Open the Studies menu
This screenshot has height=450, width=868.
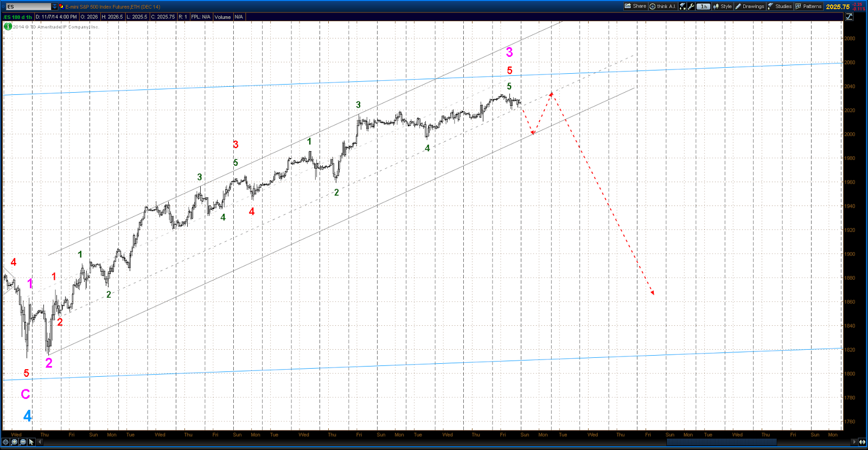click(x=780, y=7)
